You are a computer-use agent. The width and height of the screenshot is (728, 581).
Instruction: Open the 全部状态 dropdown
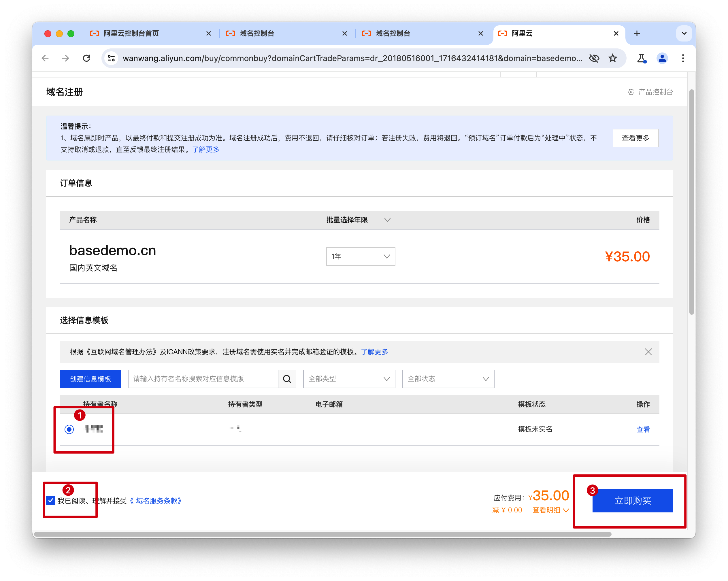448,379
